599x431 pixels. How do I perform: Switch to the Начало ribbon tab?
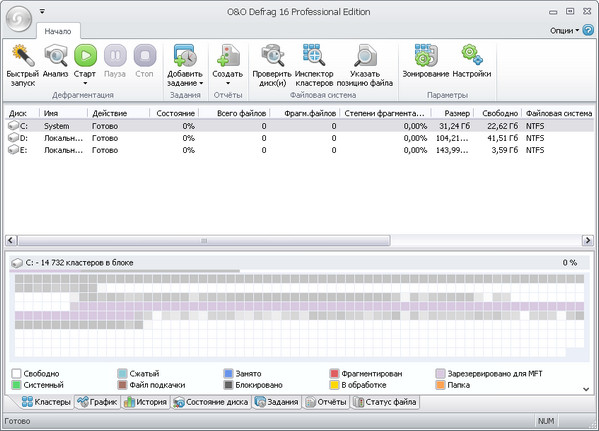58,31
